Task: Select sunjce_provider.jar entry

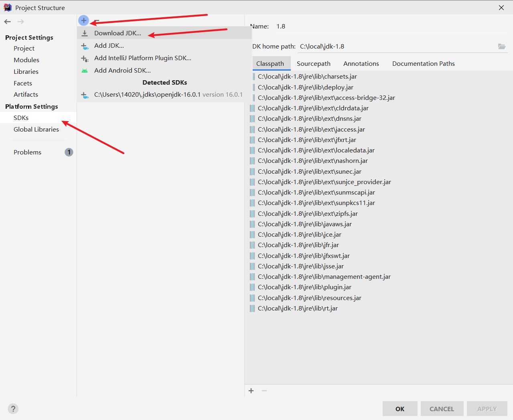Action: coord(324,182)
